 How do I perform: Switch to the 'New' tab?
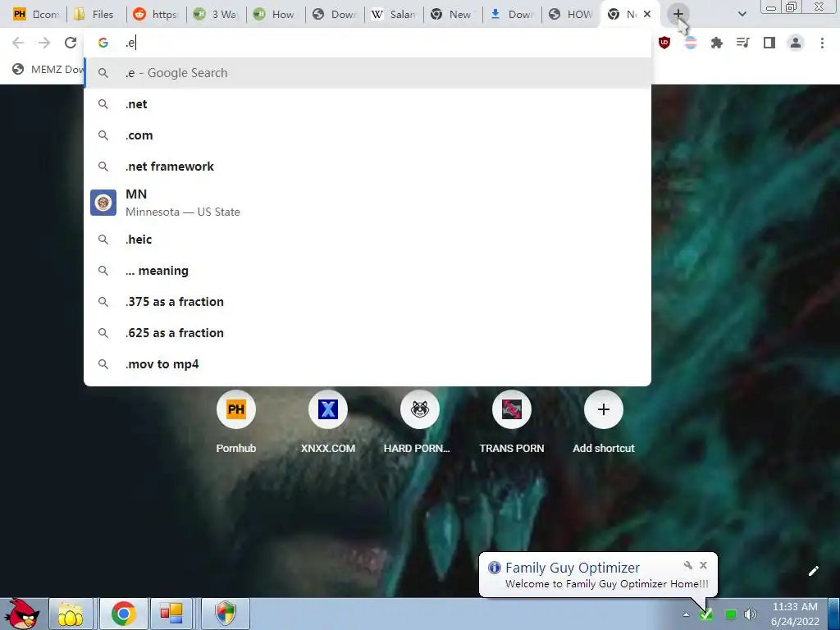(x=453, y=15)
